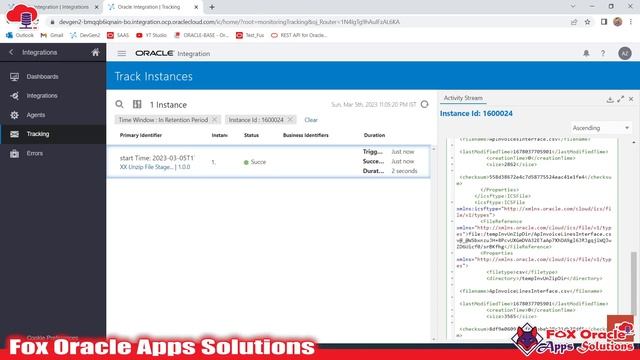Viewport: 640px width, 360px height.
Task: Open the browser side panel icon
Action: click(604, 22)
